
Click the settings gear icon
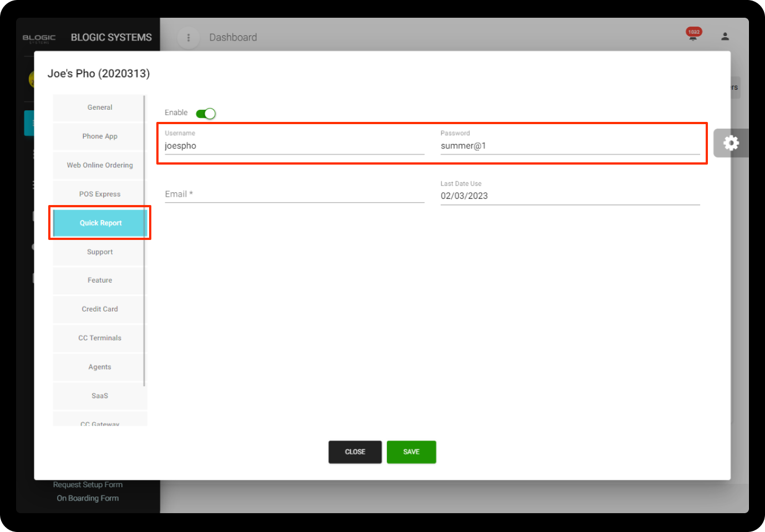pos(731,143)
